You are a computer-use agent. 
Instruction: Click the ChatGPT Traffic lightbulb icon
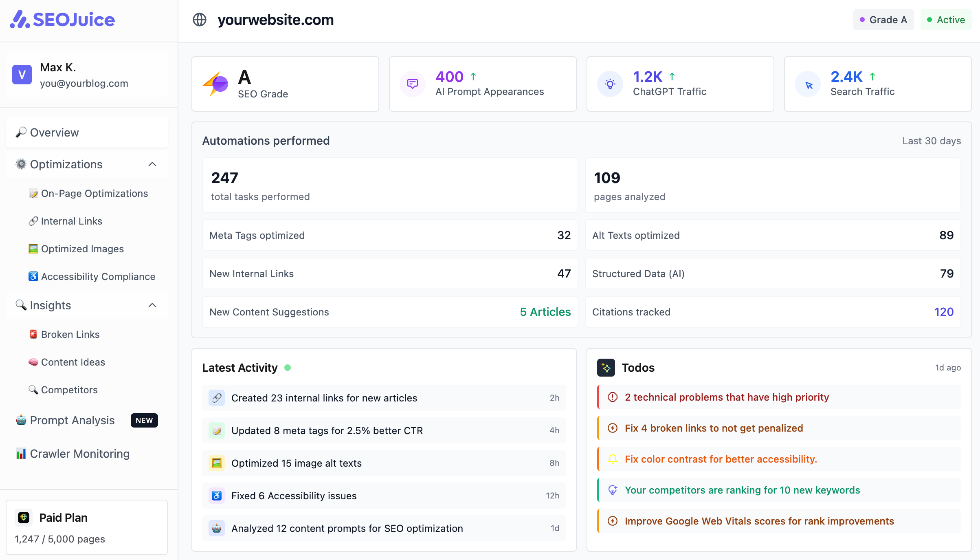point(610,84)
